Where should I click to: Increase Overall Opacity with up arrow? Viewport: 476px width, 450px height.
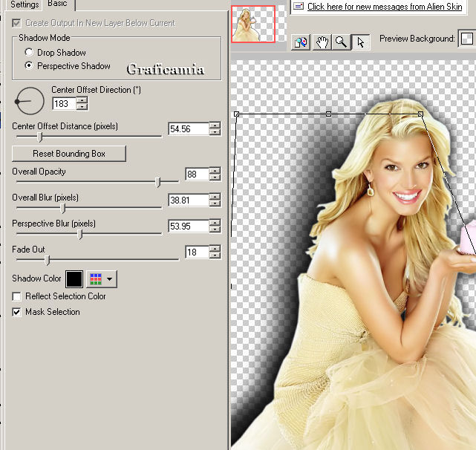pyautogui.click(x=215, y=171)
